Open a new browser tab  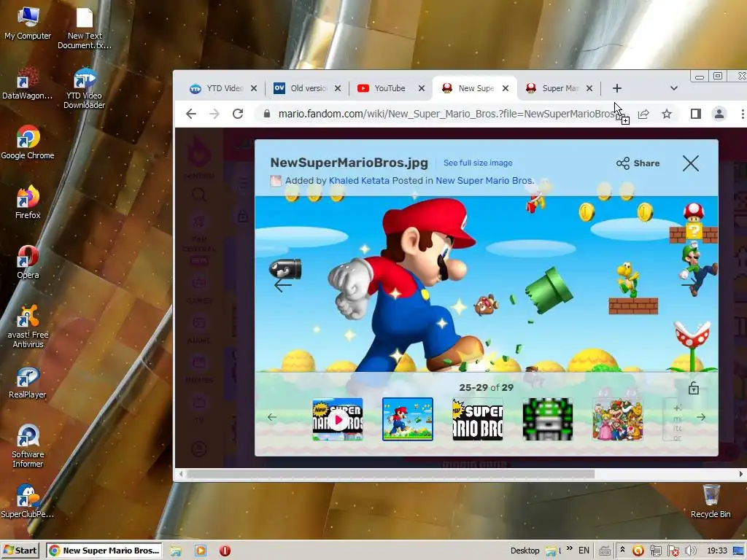617,88
